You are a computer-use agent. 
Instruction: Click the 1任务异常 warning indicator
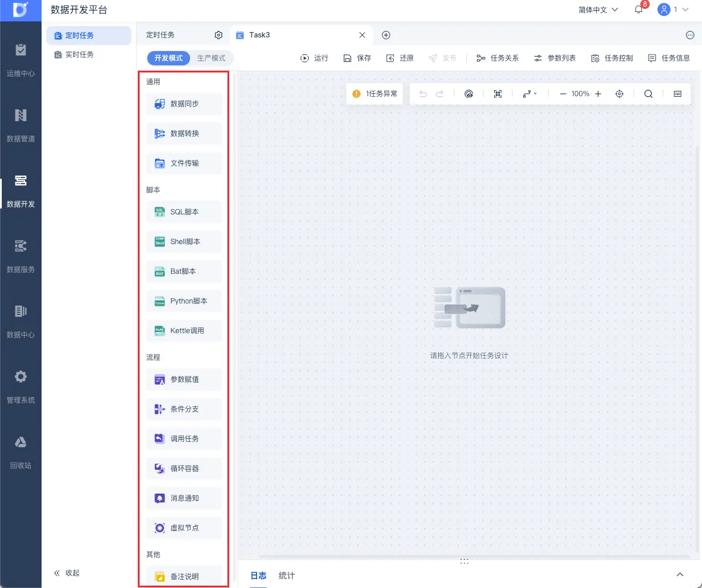point(375,94)
